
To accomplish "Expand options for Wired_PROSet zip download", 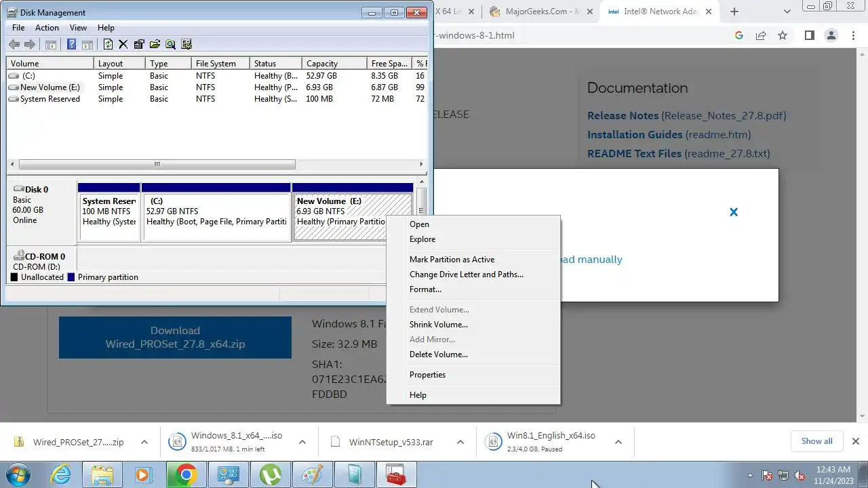I will pos(144,442).
